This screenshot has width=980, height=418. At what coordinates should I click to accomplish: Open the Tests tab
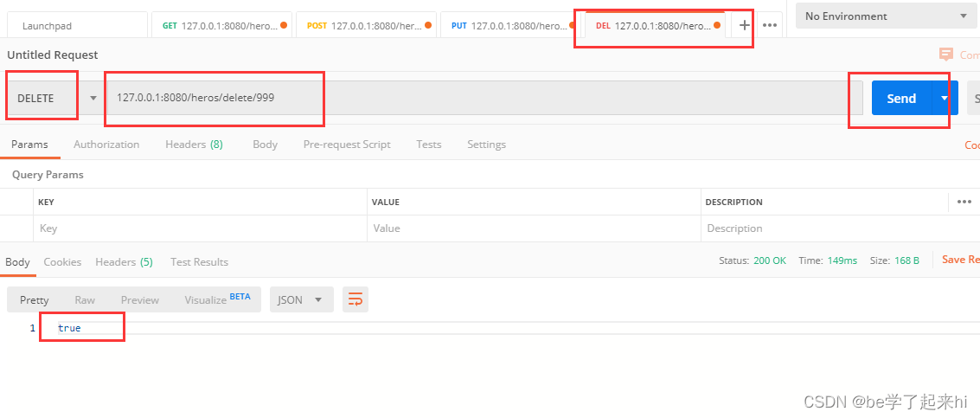click(429, 145)
